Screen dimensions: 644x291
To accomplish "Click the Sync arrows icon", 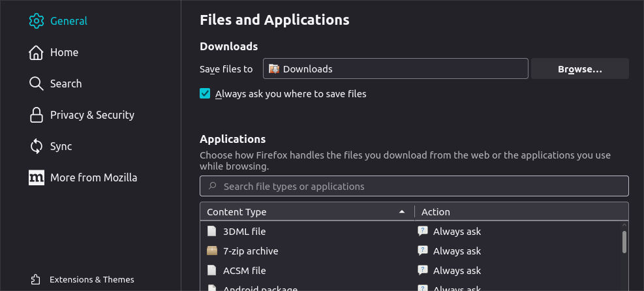I will coord(37,146).
